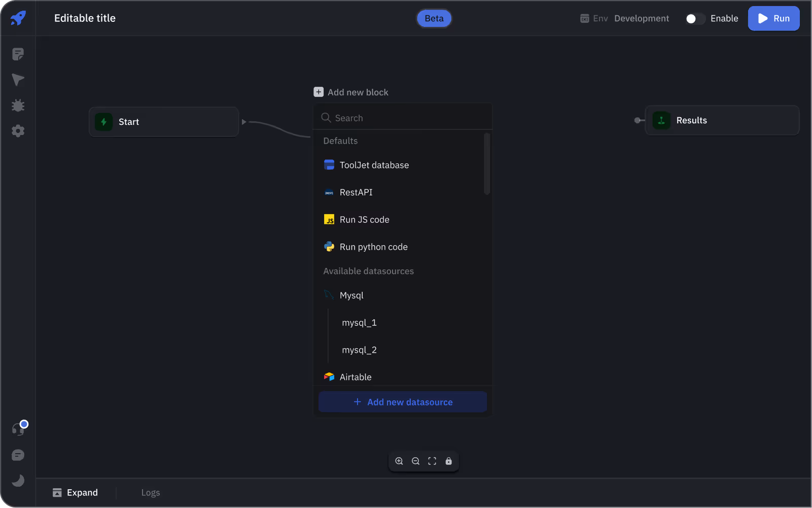Image resolution: width=812 pixels, height=508 pixels.
Task: Switch to dark mode with the moon toggle
Action: pos(18,481)
